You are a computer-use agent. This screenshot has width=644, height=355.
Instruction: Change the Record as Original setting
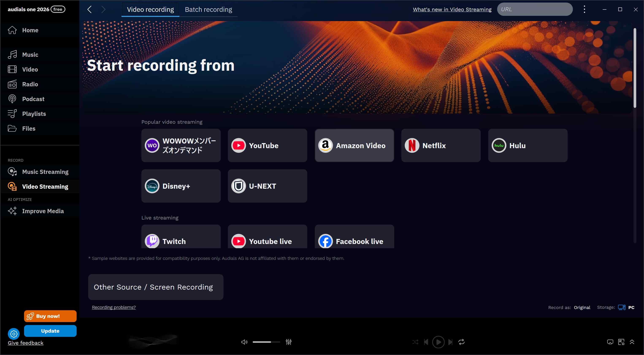[582, 307]
